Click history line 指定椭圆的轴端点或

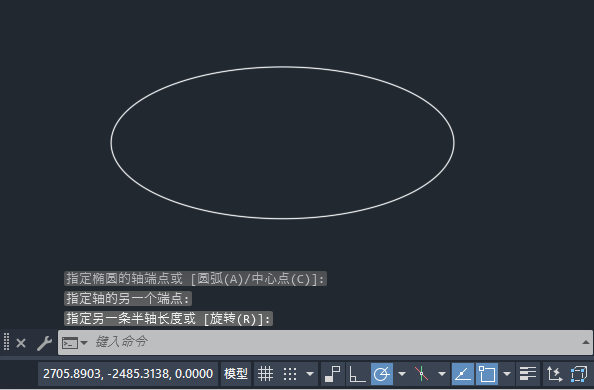tap(195, 279)
